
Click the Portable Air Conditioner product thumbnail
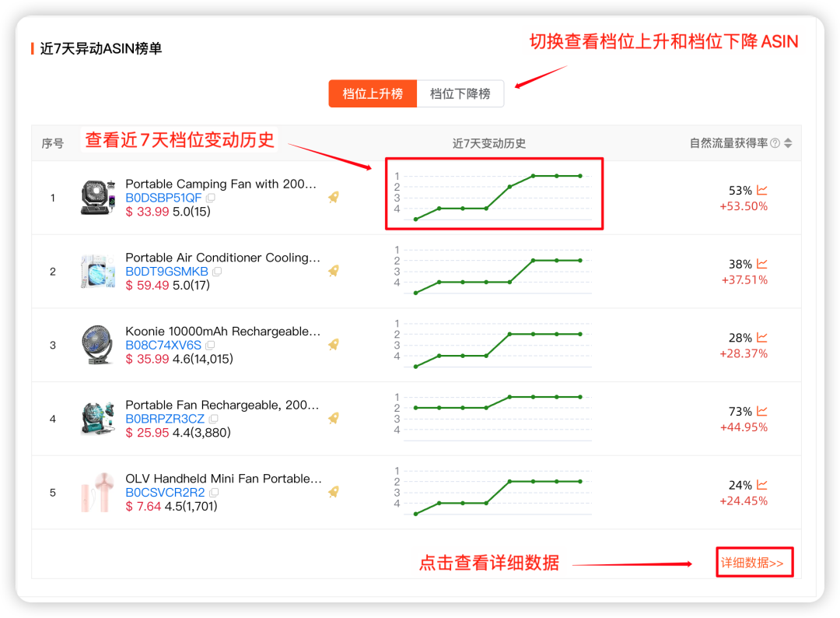[x=96, y=271]
